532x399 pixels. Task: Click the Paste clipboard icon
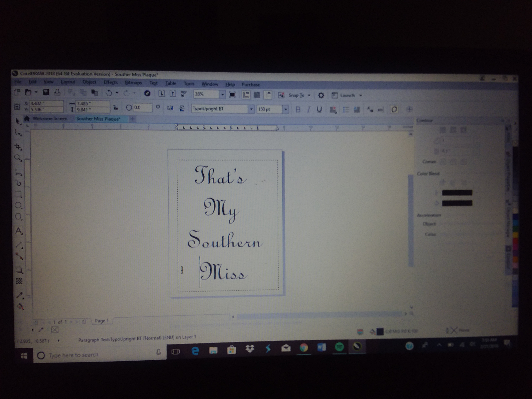click(x=95, y=93)
